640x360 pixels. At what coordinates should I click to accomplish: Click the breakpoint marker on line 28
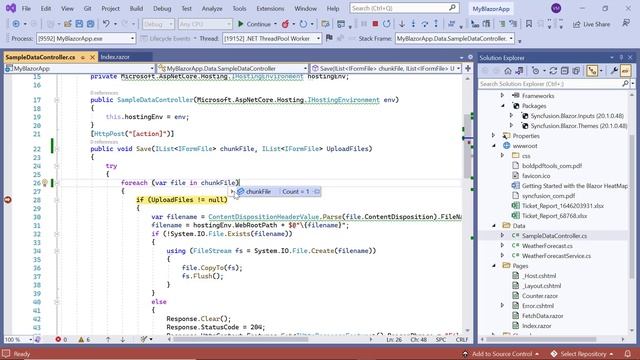click(x=8, y=200)
